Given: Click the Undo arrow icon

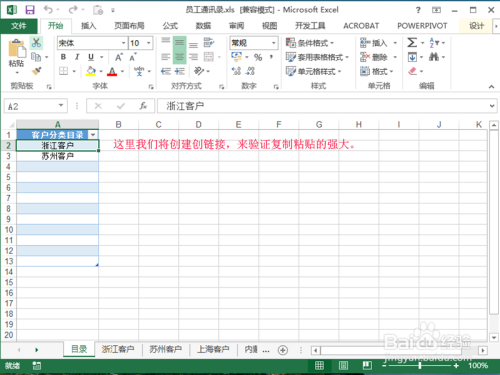Looking at the screenshot, I should tap(48, 10).
